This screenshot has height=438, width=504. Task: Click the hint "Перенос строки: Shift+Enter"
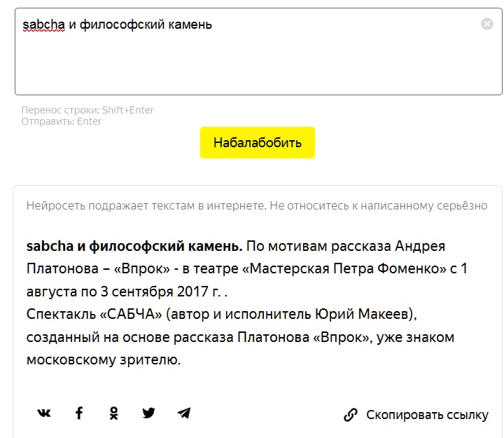[x=87, y=110]
